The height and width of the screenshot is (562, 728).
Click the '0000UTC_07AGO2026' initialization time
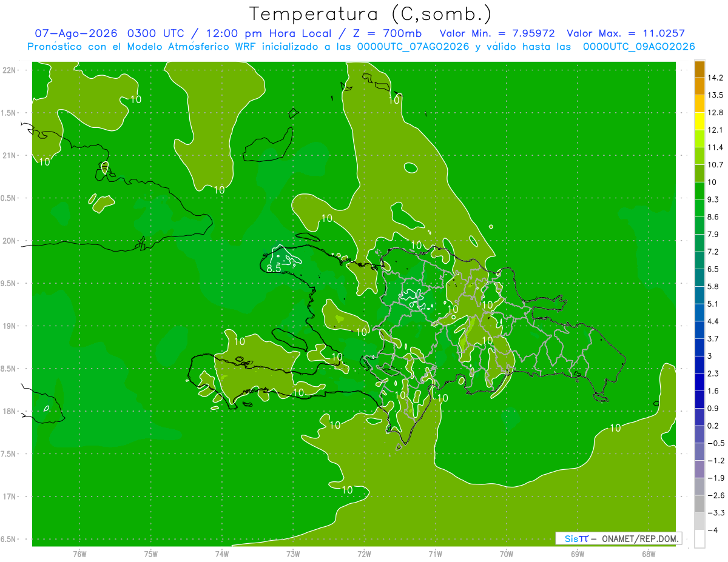tap(414, 47)
